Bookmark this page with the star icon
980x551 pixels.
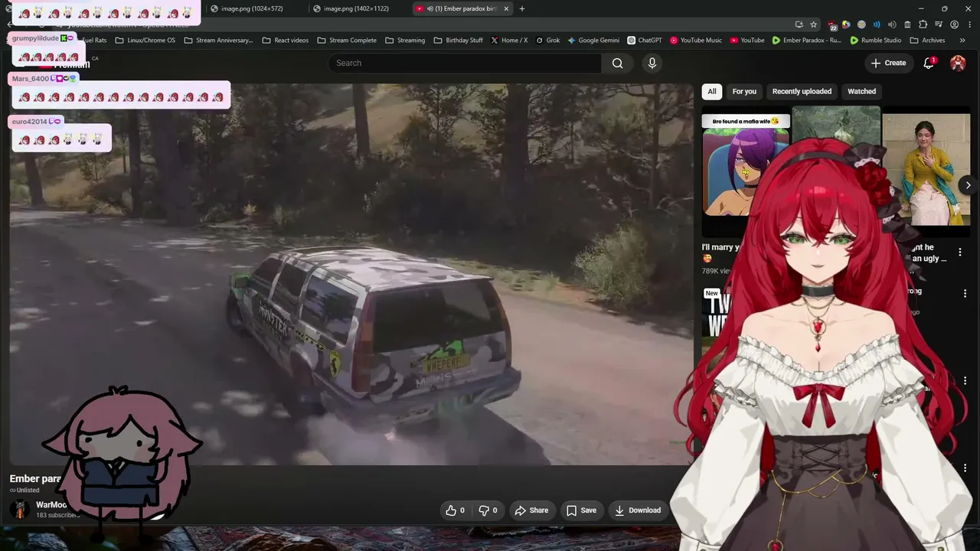814,24
